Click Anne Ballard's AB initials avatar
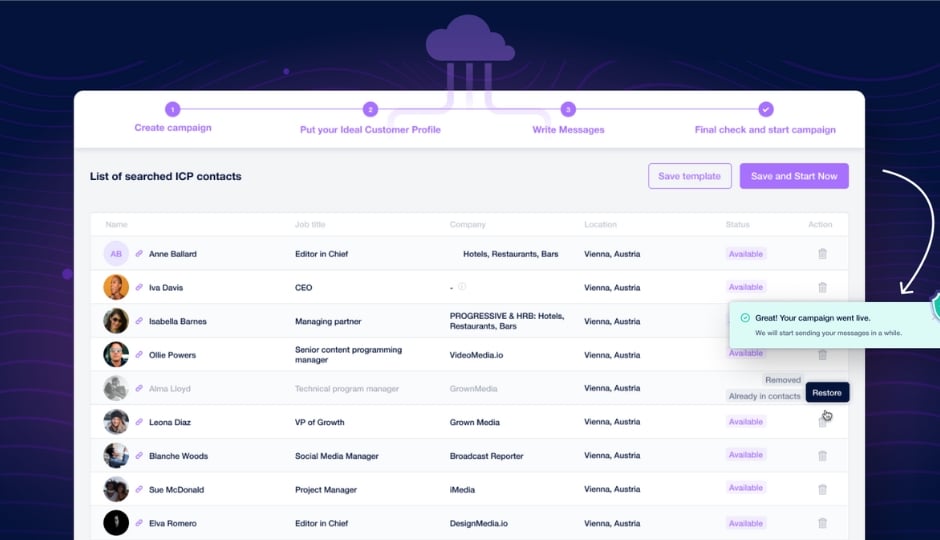This screenshot has height=540, width=940. (116, 254)
